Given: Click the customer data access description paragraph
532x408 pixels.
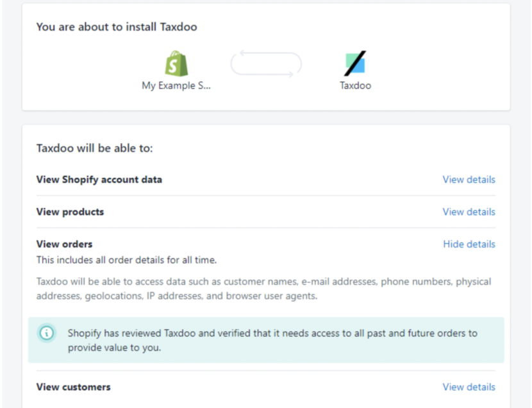Looking at the screenshot, I should pyautogui.click(x=264, y=289).
